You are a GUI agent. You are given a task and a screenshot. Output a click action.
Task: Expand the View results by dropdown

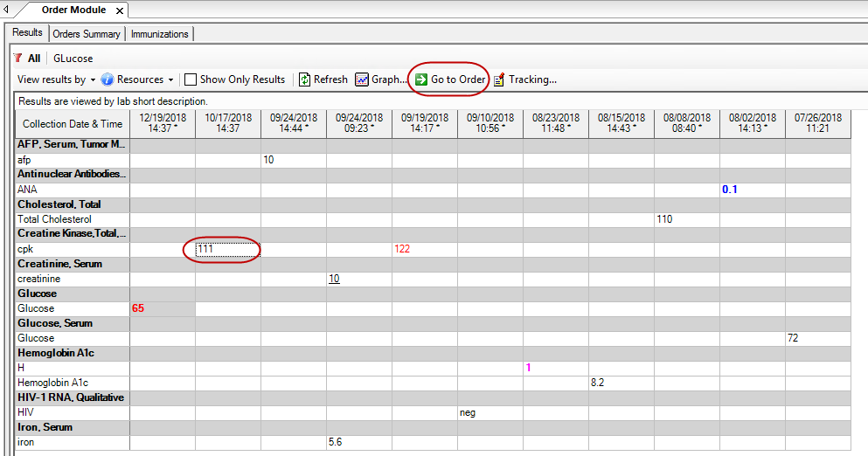56,79
